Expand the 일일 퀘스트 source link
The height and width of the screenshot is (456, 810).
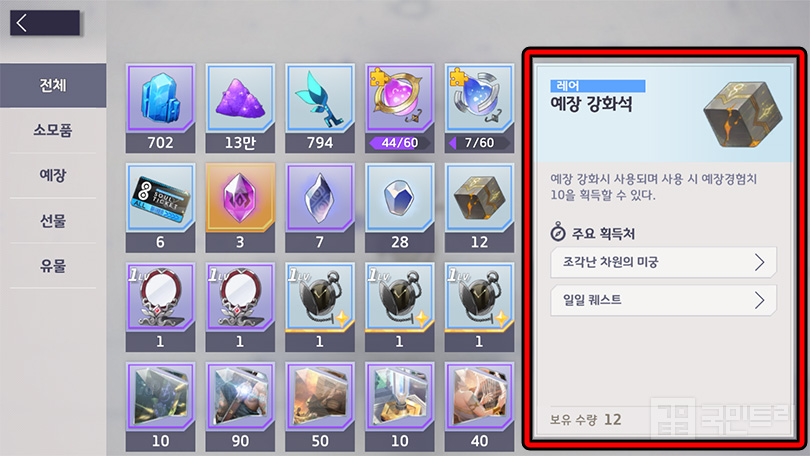pos(663,300)
